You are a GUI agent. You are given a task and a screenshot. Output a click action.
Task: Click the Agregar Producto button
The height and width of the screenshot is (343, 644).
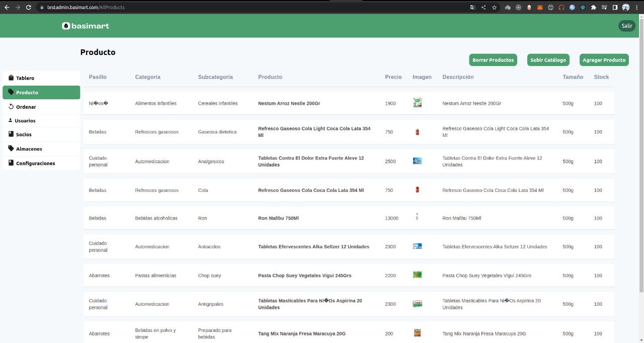click(x=604, y=60)
